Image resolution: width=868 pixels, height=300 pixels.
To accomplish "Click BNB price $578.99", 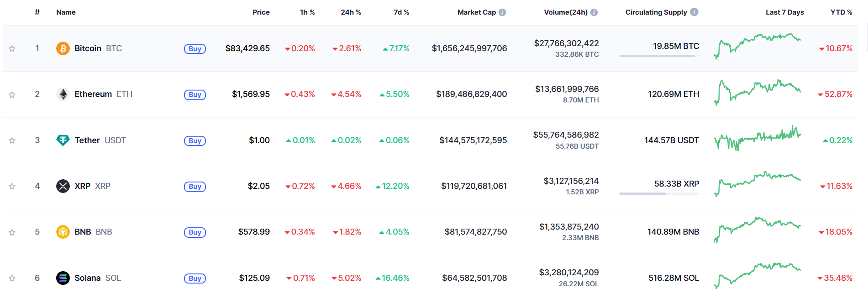I will pos(254,232).
